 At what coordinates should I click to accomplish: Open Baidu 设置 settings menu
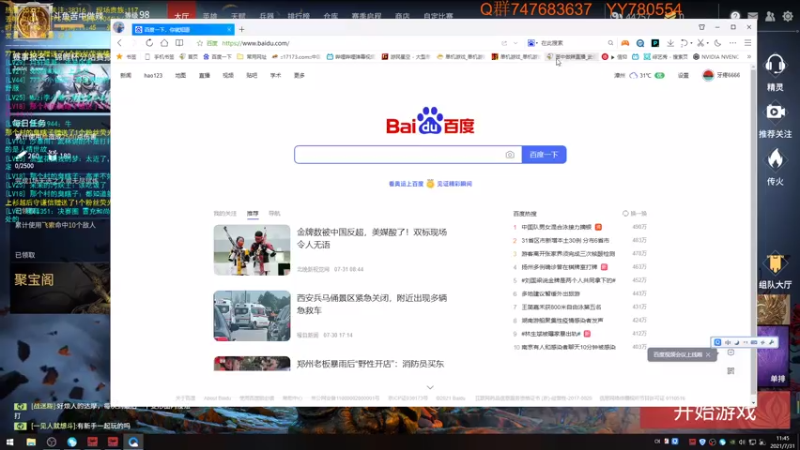point(683,76)
